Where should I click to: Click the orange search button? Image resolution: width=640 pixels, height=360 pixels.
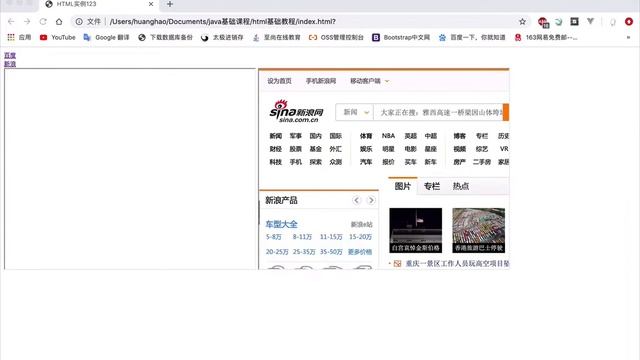pyautogui.click(x=506, y=112)
